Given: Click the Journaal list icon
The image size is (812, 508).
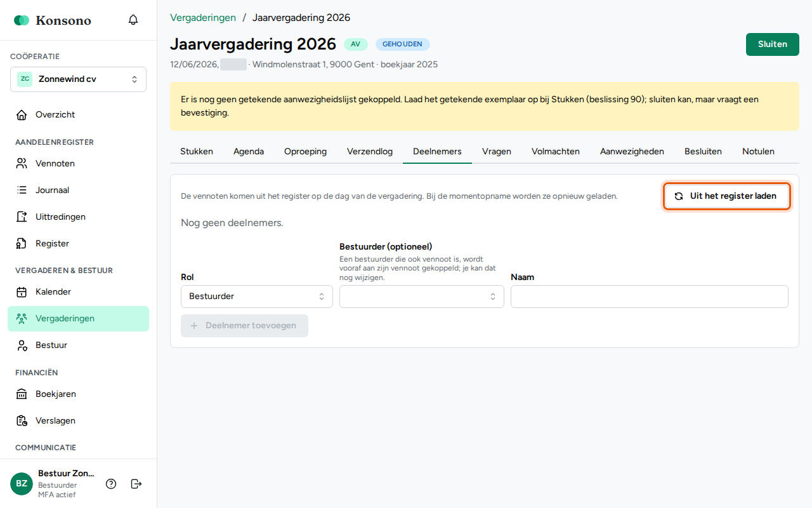Looking at the screenshot, I should click(22, 190).
